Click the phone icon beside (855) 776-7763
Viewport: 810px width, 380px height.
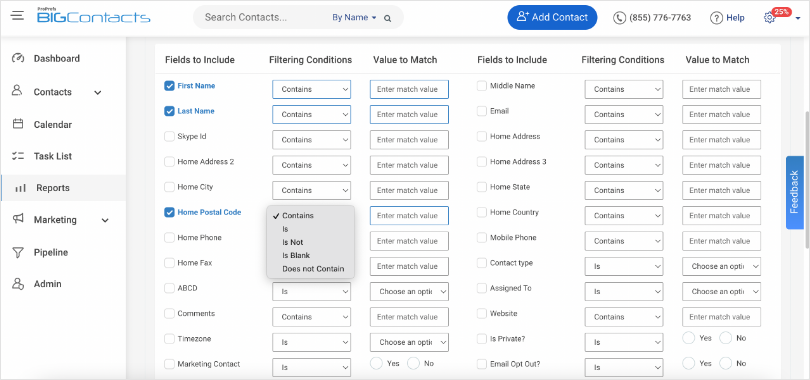(x=619, y=18)
